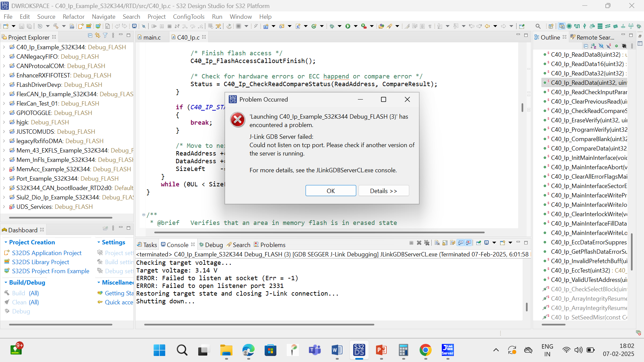Click Remove All Terminated Launches icon

427,243
